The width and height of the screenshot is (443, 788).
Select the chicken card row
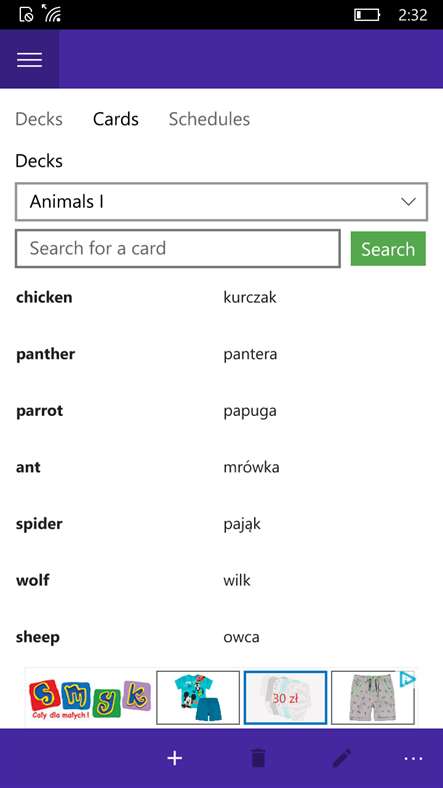click(x=222, y=297)
